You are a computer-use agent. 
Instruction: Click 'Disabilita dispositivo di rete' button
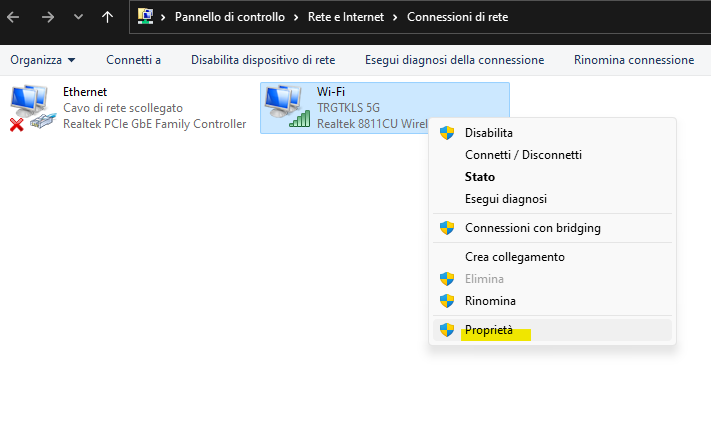[x=263, y=60]
